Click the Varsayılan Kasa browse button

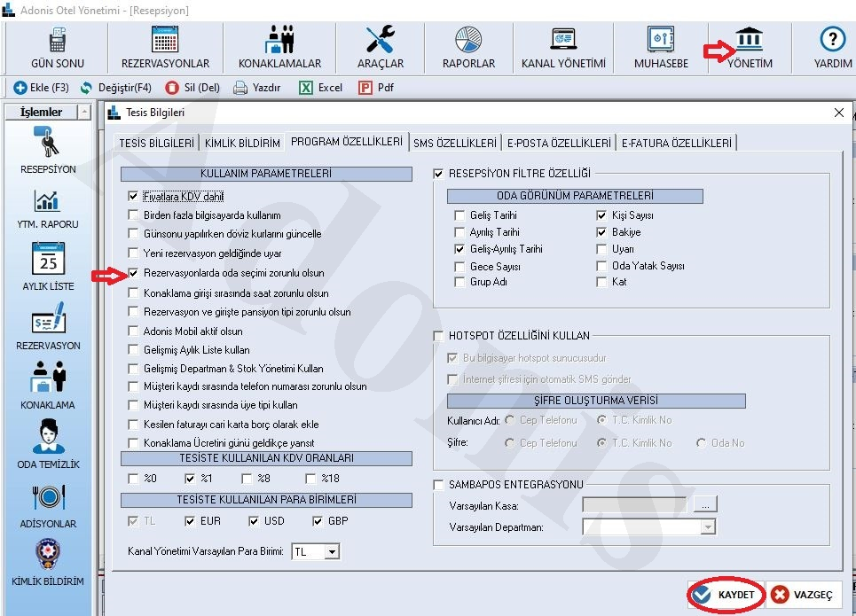(x=705, y=504)
